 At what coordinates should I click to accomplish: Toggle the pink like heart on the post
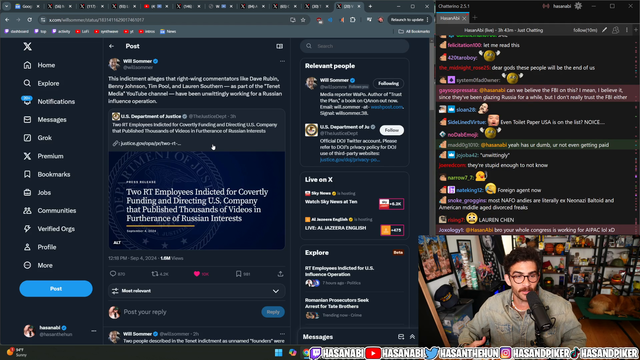[196, 274]
